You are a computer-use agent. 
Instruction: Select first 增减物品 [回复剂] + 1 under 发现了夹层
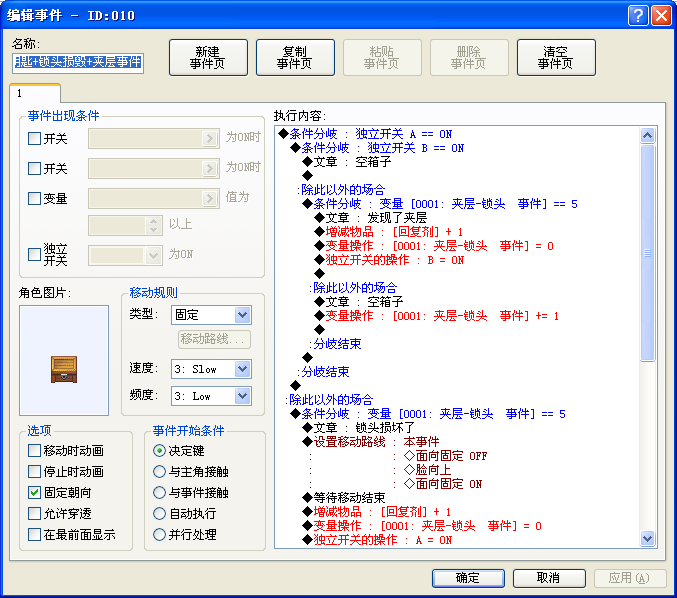(389, 232)
